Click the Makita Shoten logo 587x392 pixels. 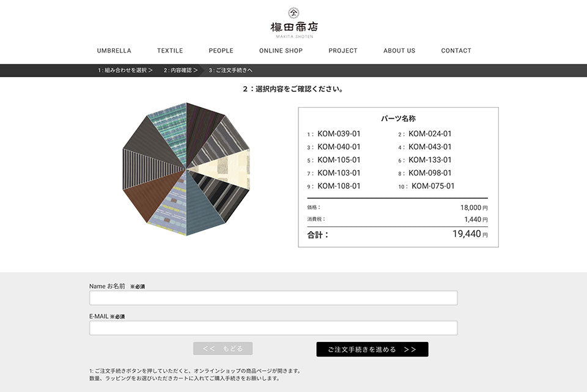click(x=293, y=23)
